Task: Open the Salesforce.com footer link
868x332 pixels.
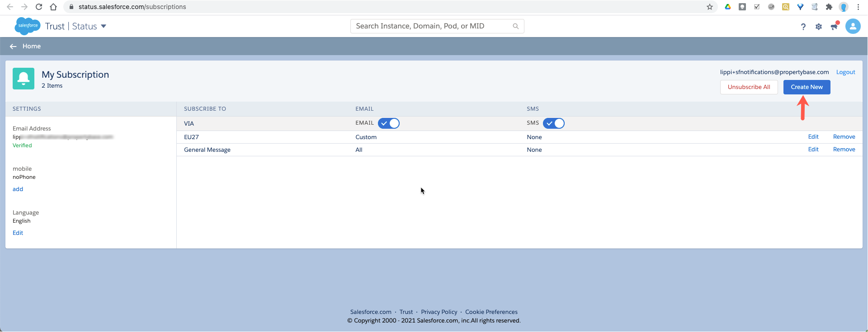Action: pyautogui.click(x=371, y=312)
